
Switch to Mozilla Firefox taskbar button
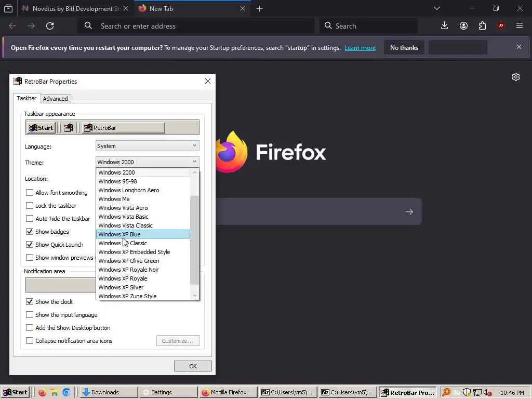click(x=228, y=393)
